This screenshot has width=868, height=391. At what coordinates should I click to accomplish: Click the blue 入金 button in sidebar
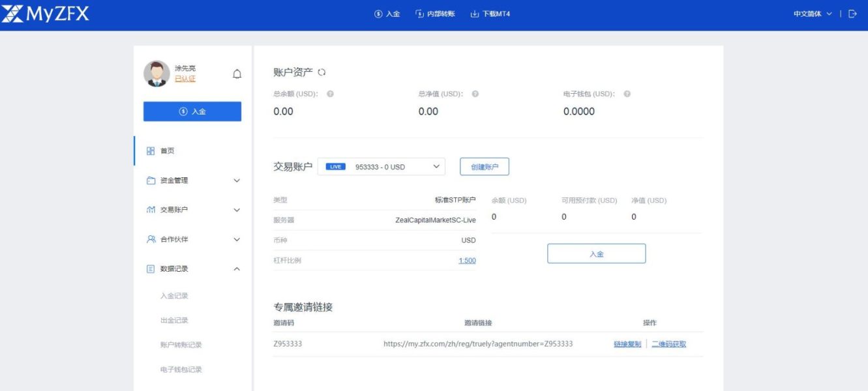pos(192,111)
